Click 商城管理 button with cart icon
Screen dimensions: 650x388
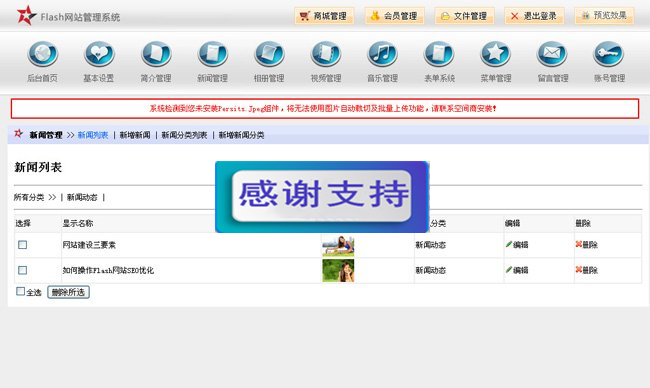(x=324, y=16)
